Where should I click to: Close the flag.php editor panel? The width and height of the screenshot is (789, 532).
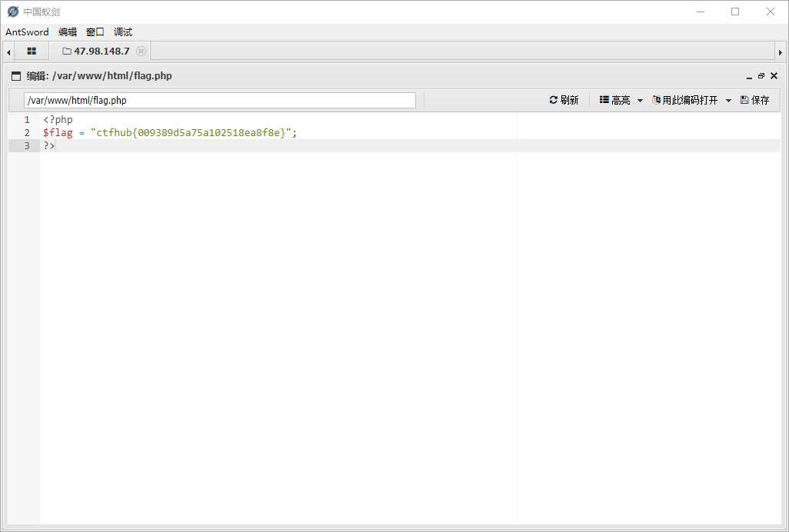[774, 76]
